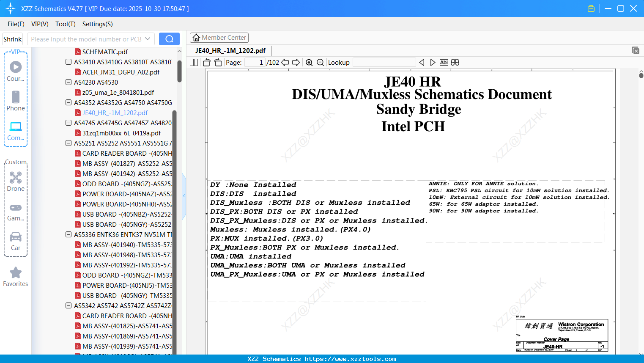This screenshot has width=644, height=363.
Task: Open the model number dropdown arrow
Action: coord(148,39)
